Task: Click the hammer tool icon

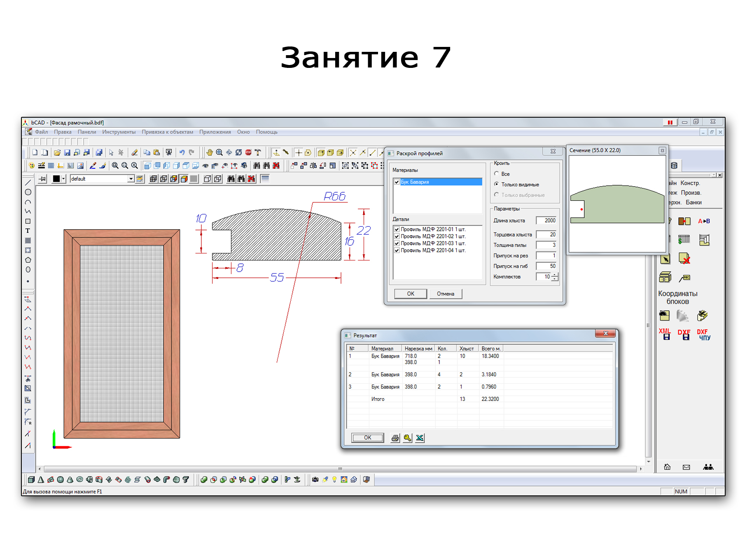Action: tap(258, 153)
